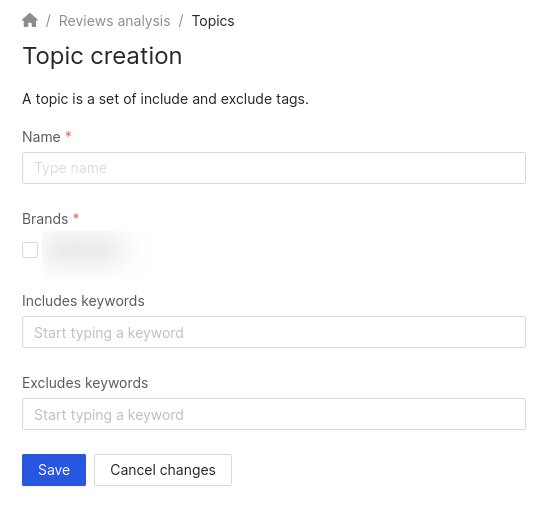Click the red asterisk beside Brands
Screen dimensions: 548x513
pos(76,217)
